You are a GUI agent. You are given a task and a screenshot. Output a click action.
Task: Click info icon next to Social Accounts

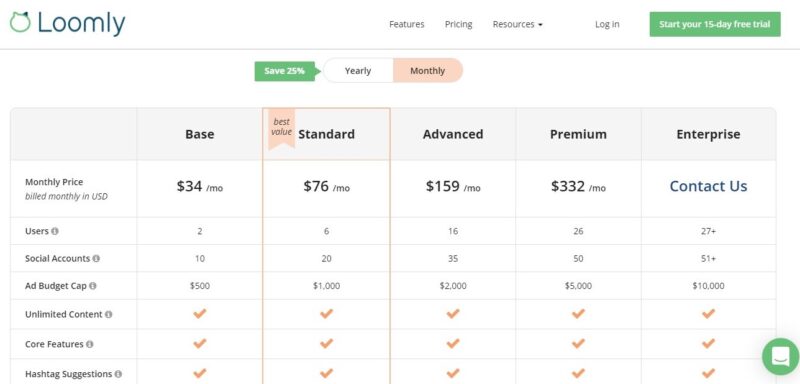tap(96, 259)
